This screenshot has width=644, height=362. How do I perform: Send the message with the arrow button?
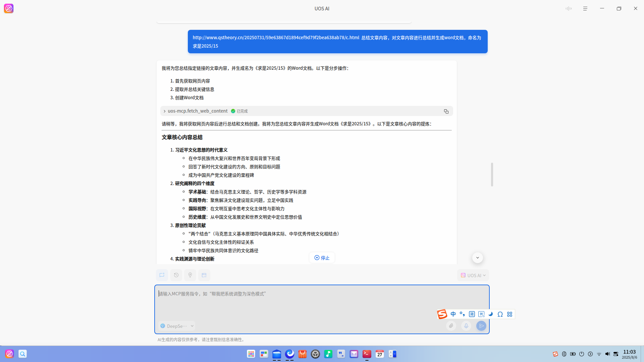pos(481,326)
